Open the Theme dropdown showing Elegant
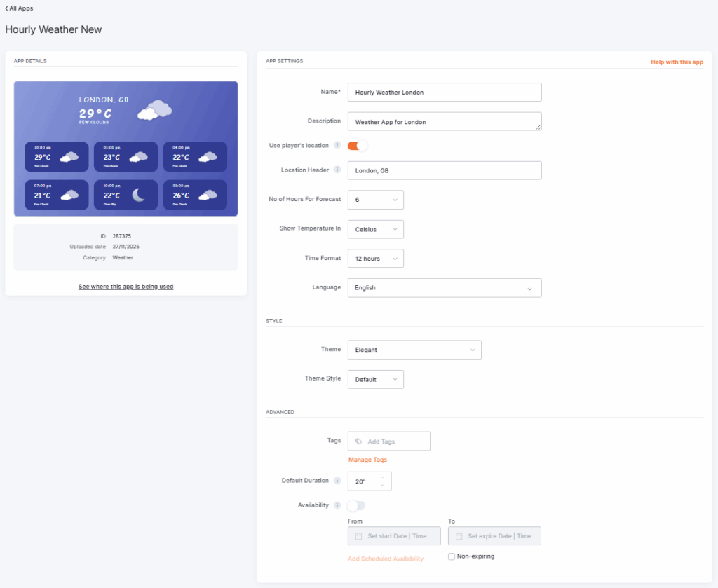The height and width of the screenshot is (588, 718). pos(414,349)
